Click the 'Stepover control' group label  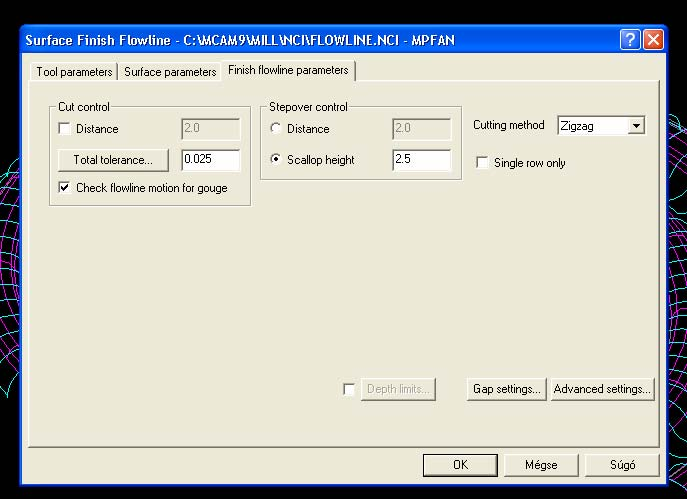pyautogui.click(x=308, y=107)
